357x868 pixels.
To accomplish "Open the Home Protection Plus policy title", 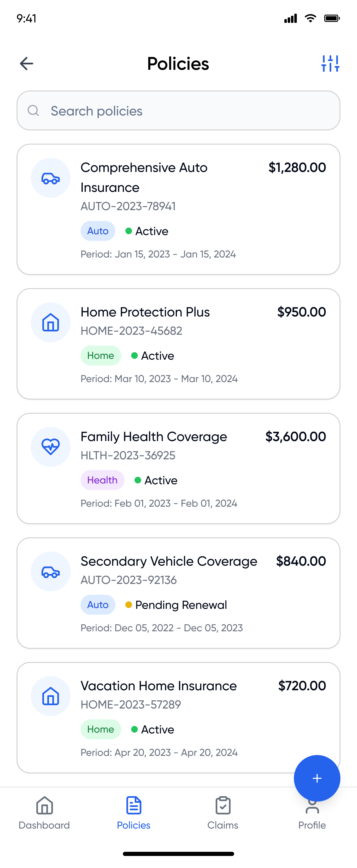I will [145, 312].
